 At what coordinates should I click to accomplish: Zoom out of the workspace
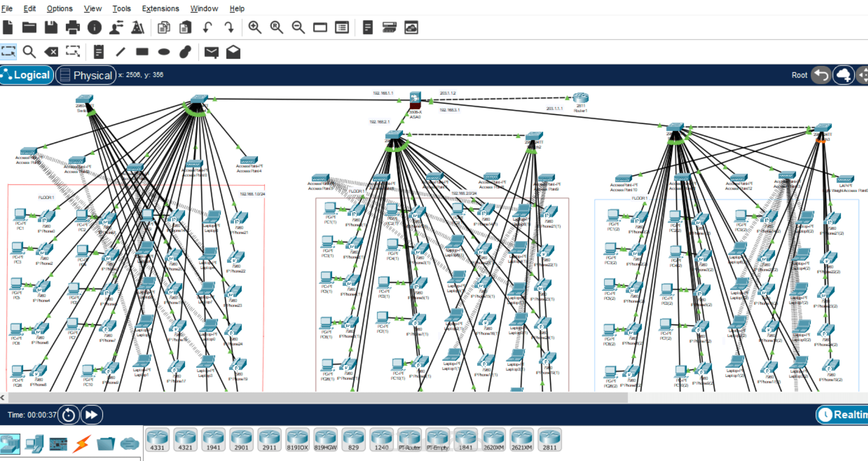[x=298, y=28]
